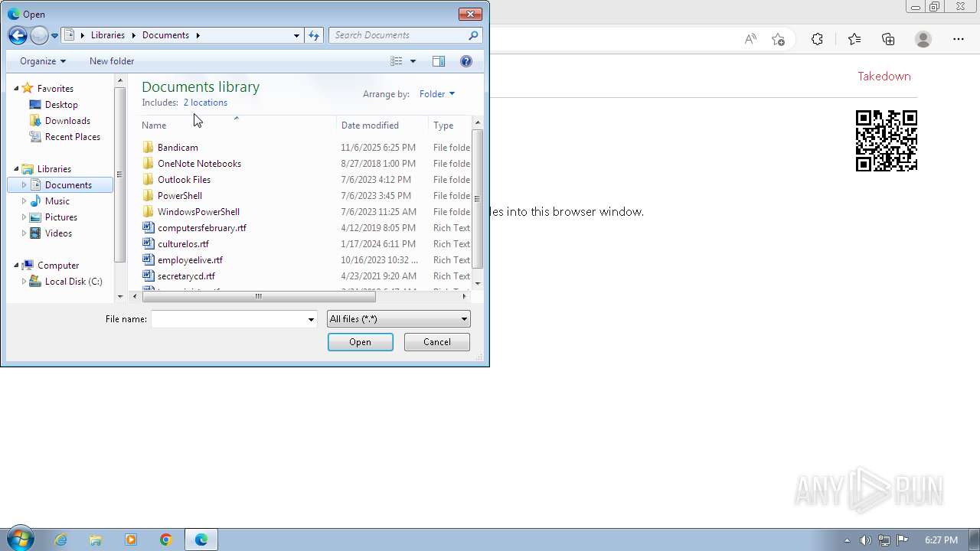Click the Forward navigation arrow in Open dialog

tap(39, 35)
